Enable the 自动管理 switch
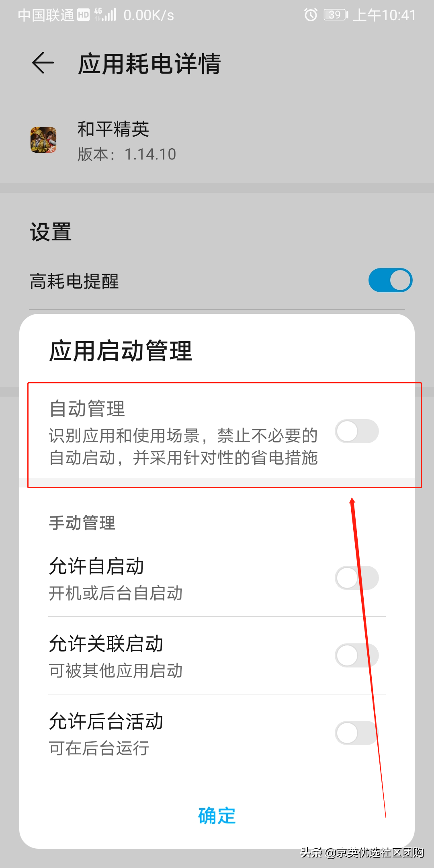This screenshot has width=434, height=868. [357, 431]
